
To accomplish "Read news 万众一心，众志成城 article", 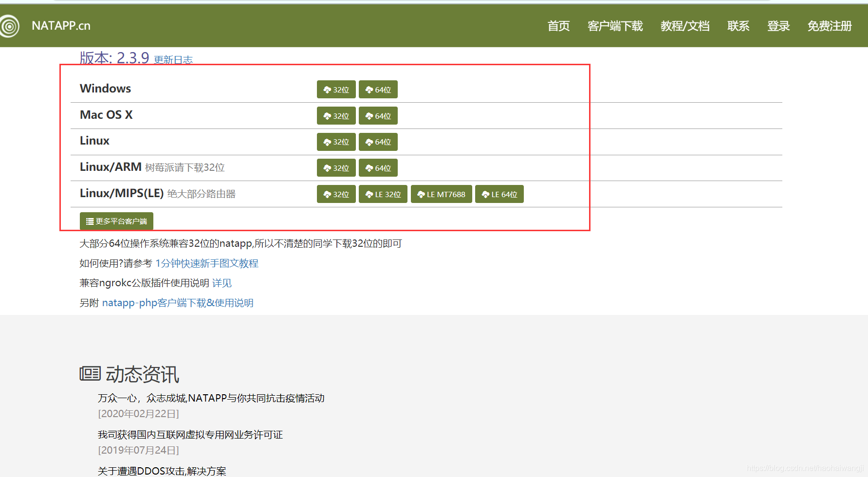I will pos(211,398).
